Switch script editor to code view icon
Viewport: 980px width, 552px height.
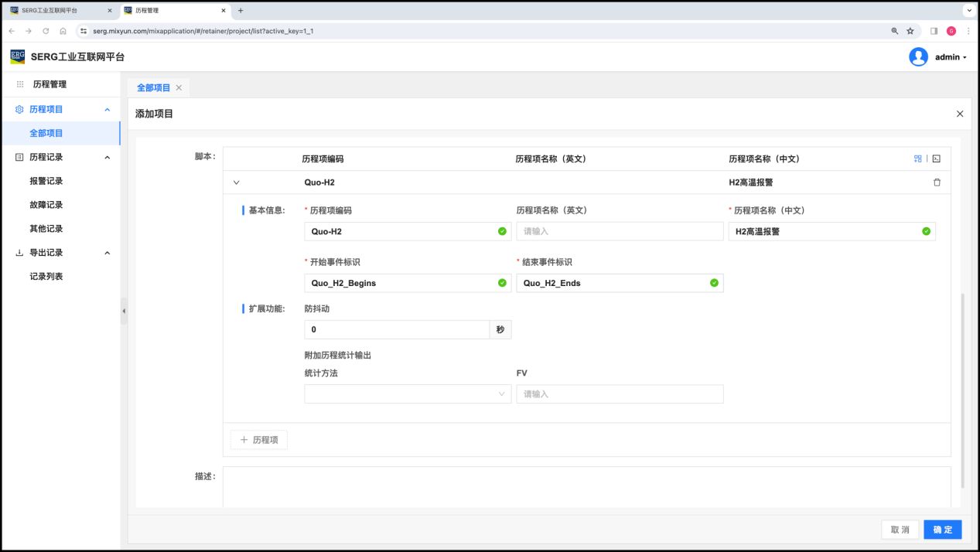pos(936,158)
